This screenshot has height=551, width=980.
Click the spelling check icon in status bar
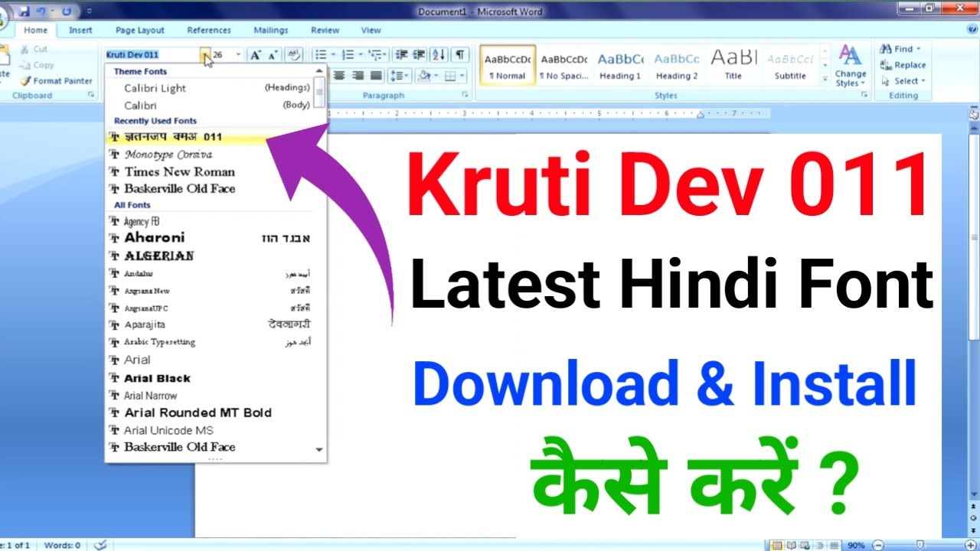tap(99, 545)
